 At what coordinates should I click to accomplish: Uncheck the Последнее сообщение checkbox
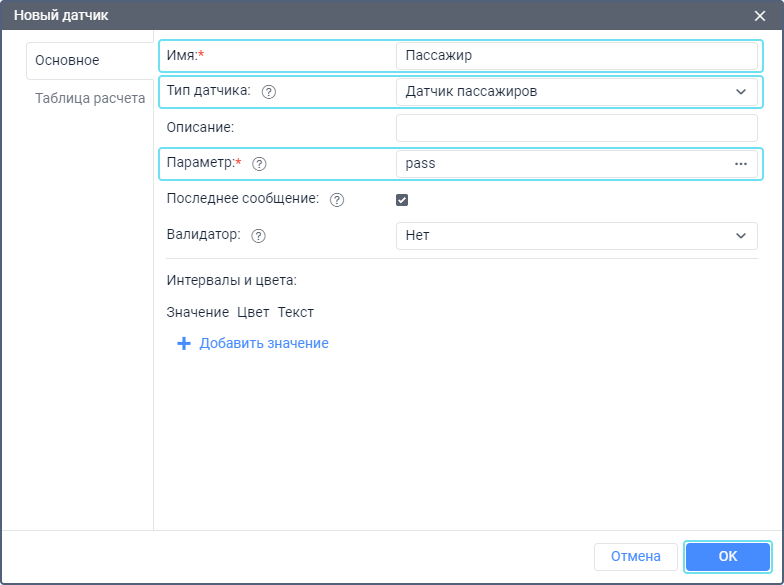[x=402, y=200]
